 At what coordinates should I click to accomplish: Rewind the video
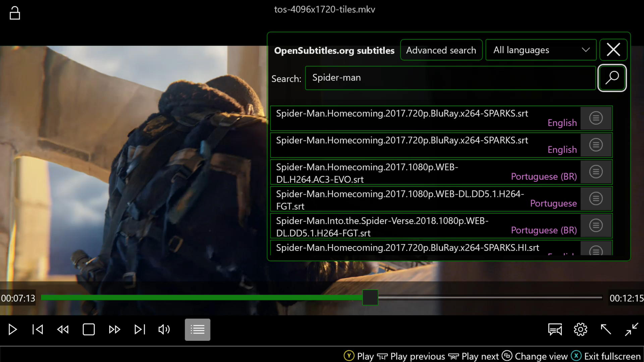pos(63,329)
